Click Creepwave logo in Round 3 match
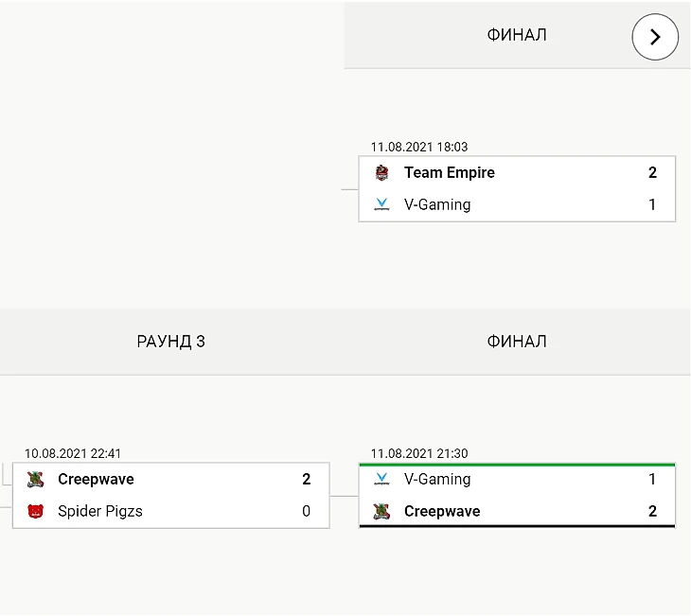Viewport: 691px width, 616px height. pyautogui.click(x=36, y=480)
